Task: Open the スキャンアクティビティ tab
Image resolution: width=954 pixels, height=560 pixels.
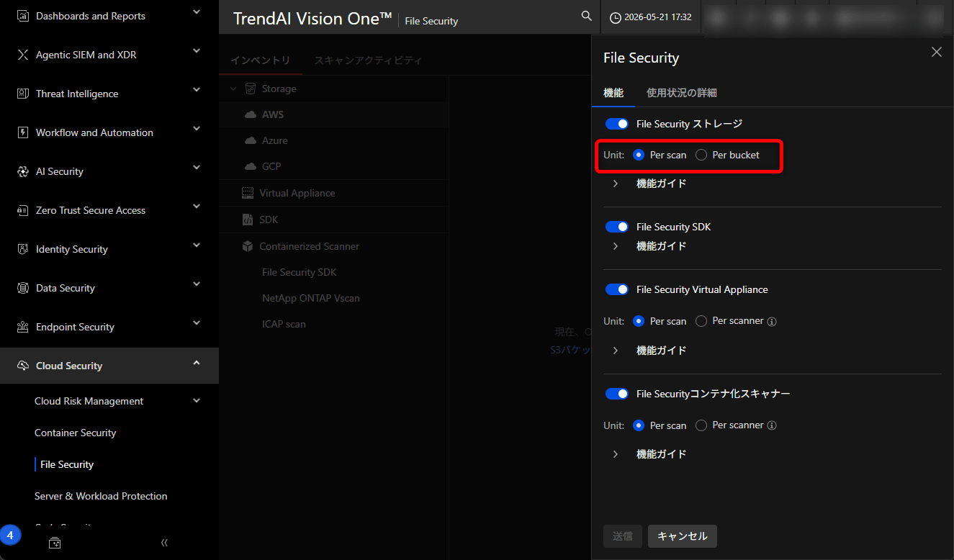Action: [368, 60]
